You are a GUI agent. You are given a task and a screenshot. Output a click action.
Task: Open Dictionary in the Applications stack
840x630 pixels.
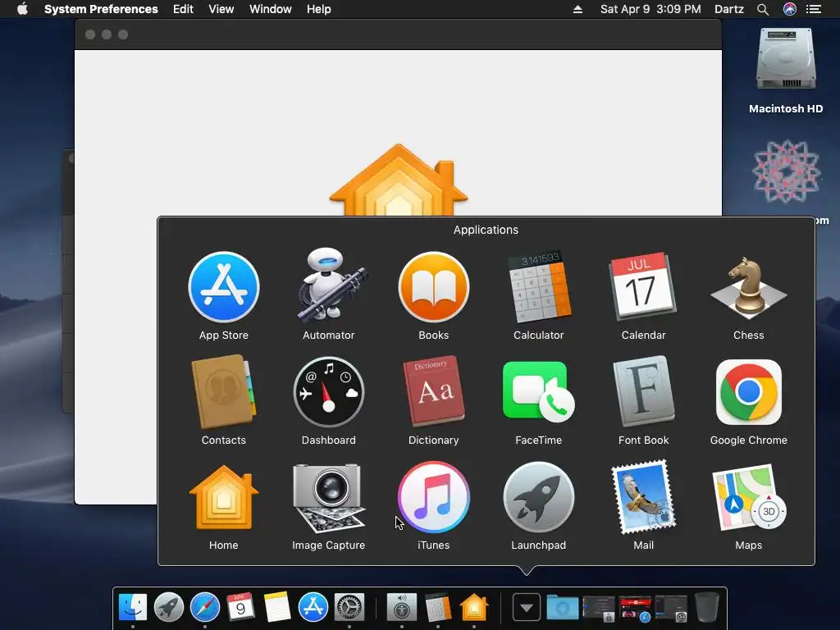pos(434,391)
